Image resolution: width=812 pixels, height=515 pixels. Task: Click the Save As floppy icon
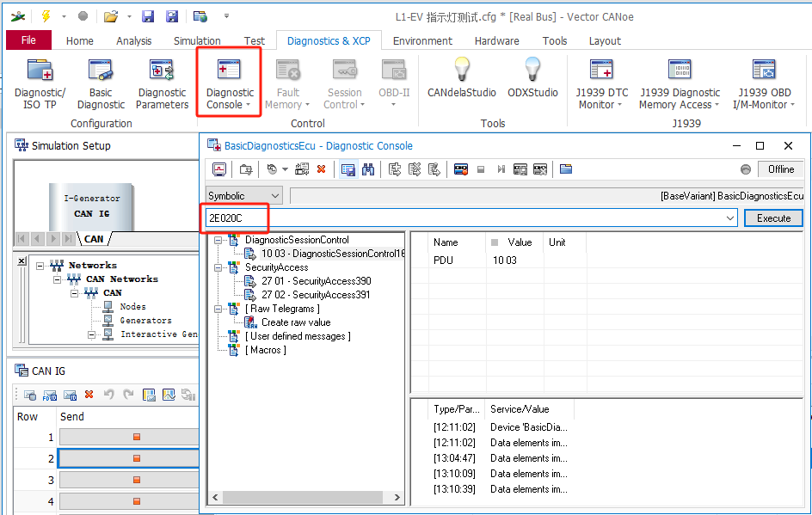click(172, 16)
